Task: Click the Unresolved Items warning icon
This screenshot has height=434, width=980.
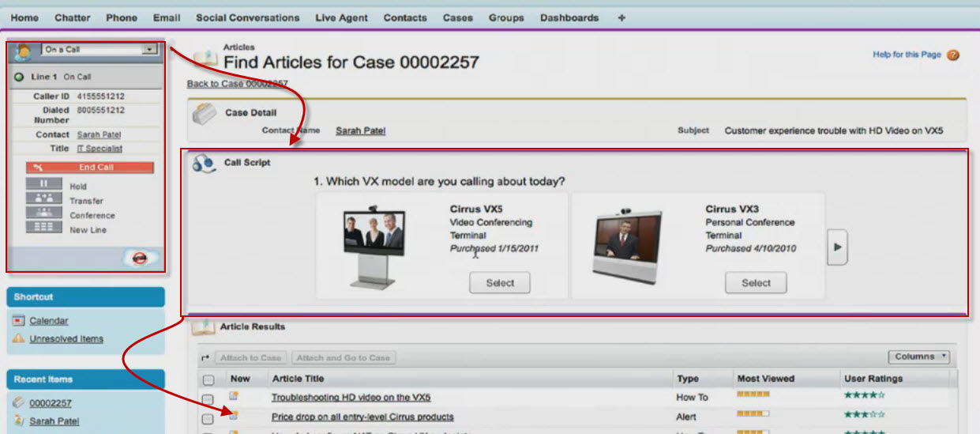Action: tap(19, 339)
